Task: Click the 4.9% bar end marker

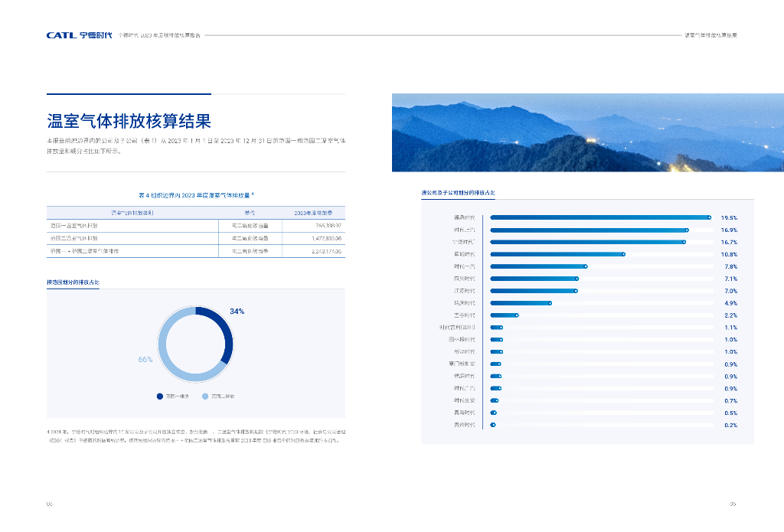Action: pyautogui.click(x=550, y=303)
